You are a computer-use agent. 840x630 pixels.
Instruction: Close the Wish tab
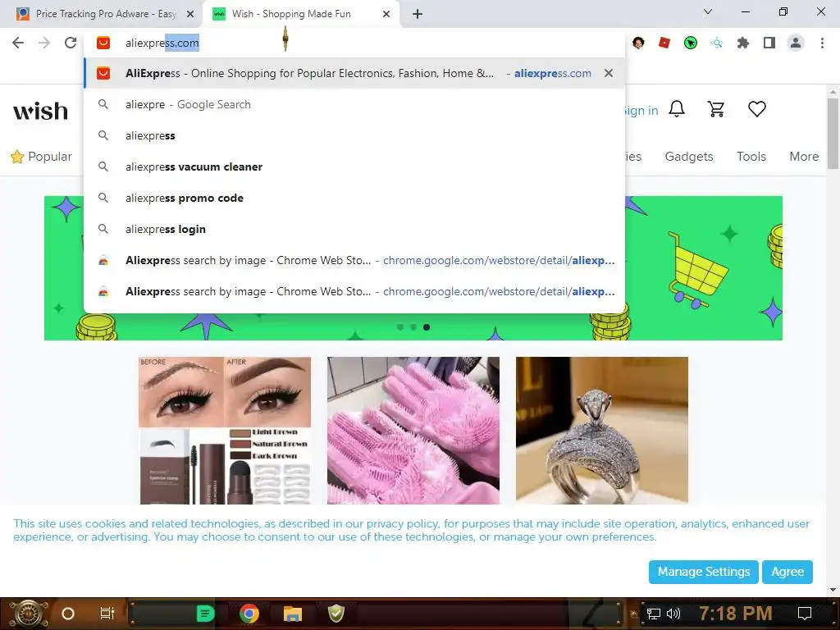[386, 14]
